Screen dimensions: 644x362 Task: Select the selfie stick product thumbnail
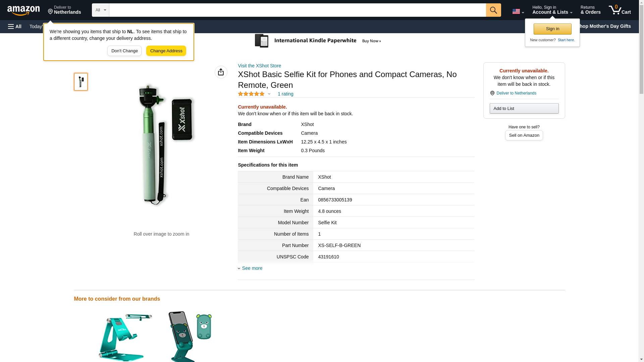coord(81,82)
